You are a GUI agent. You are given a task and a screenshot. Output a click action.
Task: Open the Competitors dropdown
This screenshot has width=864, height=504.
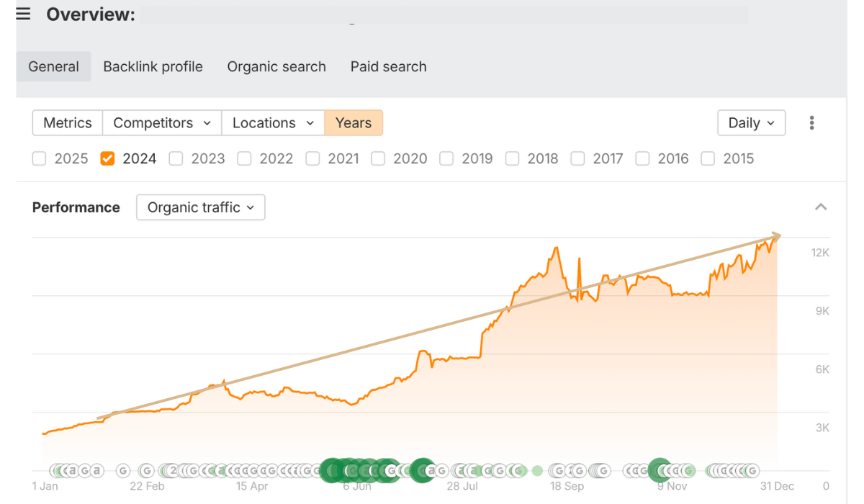click(x=162, y=123)
